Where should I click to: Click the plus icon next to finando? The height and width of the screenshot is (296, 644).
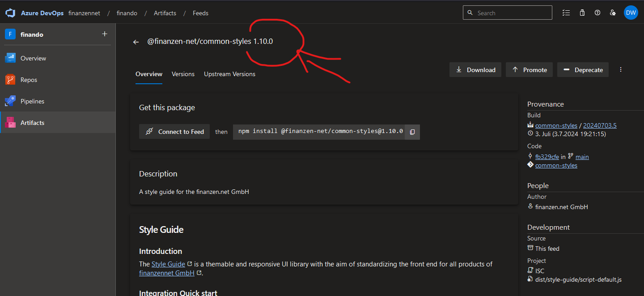105,34
